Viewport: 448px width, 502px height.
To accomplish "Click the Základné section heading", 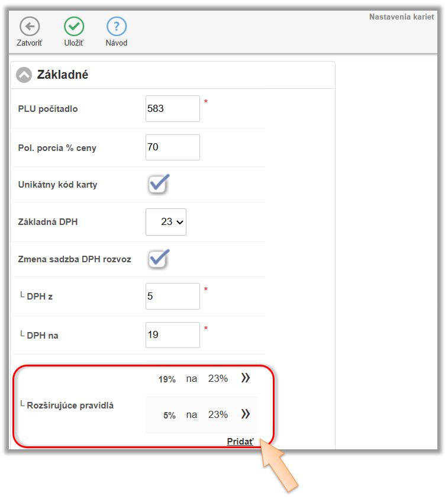I will 63,75.
